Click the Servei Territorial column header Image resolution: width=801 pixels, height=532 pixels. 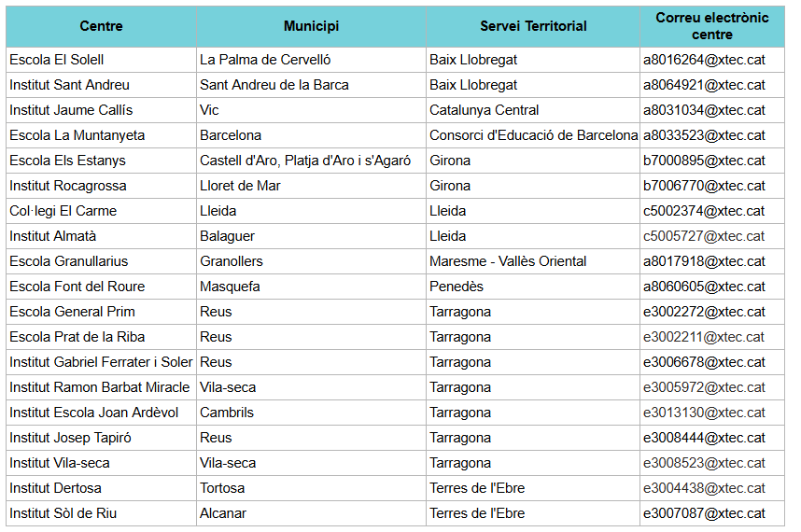(533, 26)
